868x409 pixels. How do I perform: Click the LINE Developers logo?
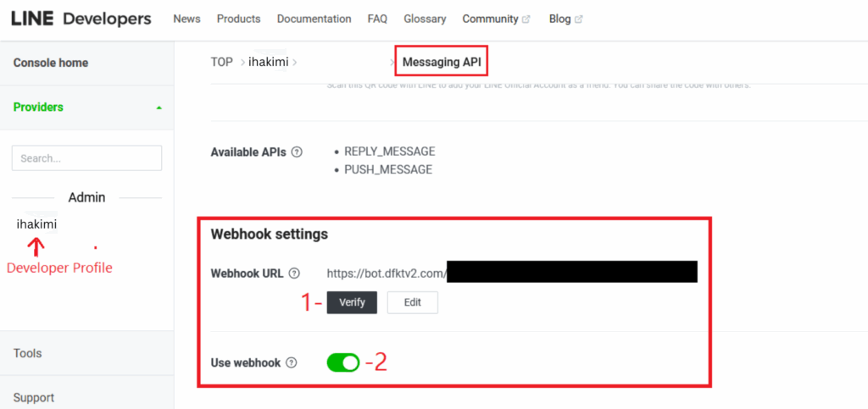click(81, 19)
